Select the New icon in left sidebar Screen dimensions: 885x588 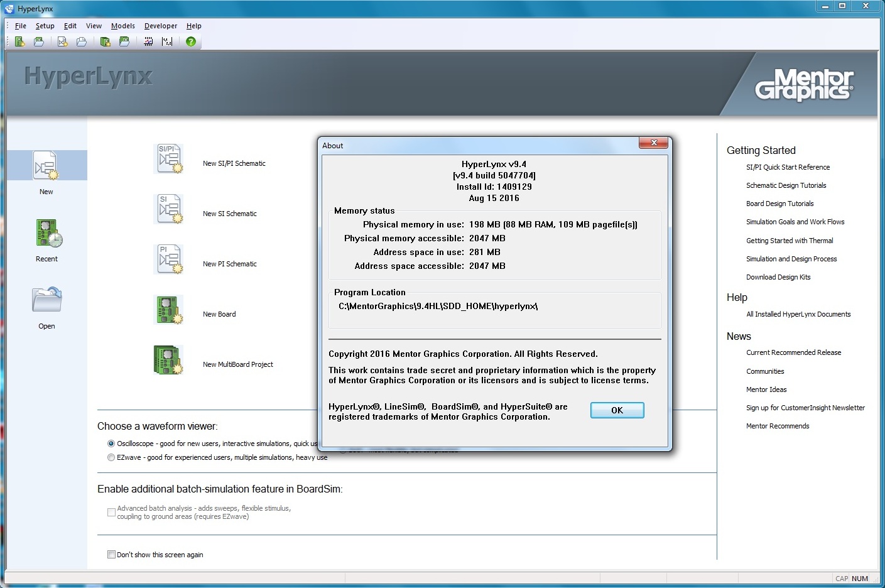(x=46, y=165)
